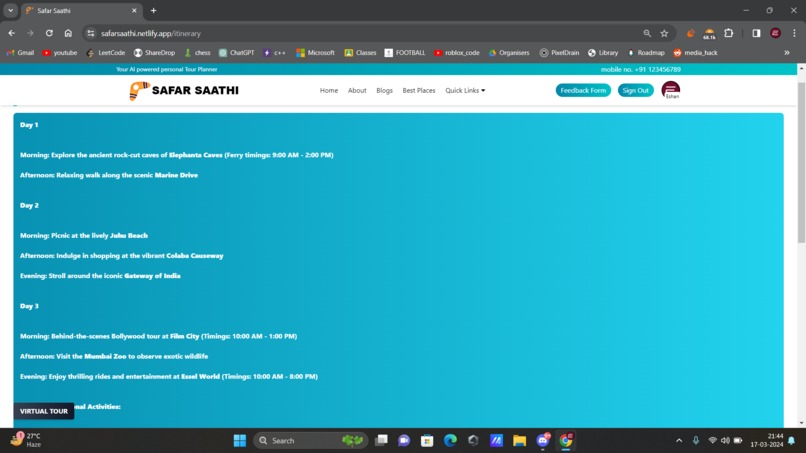Open the ShareDrop bookmark
The height and width of the screenshot is (453, 806).
[154, 52]
